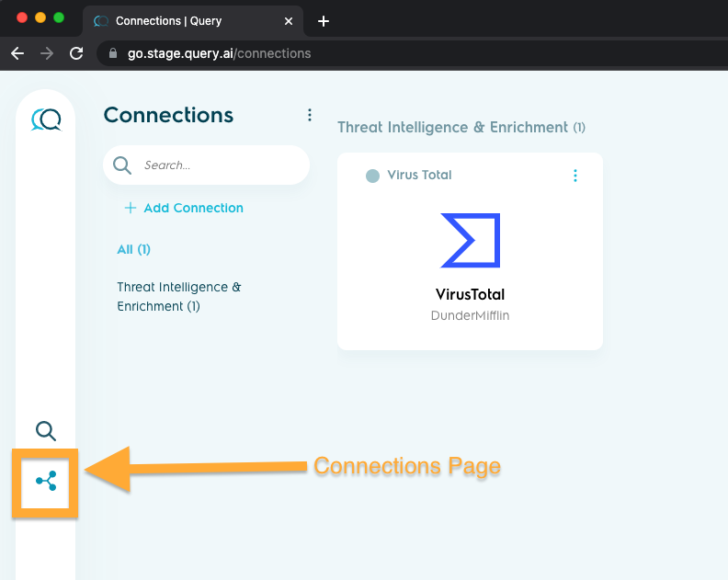Click the Virus Total status dot

[372, 176]
